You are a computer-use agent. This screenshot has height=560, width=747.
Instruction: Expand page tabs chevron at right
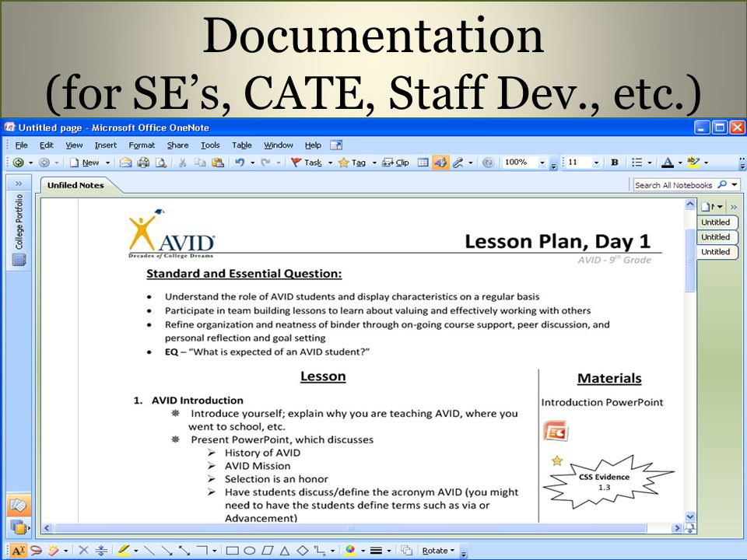(x=734, y=207)
